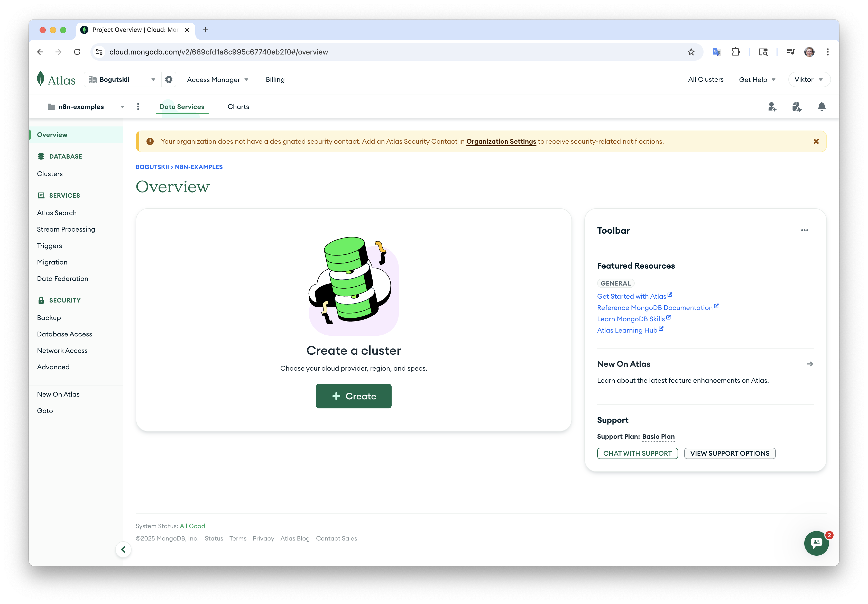Screen dimensions: 868x604
Task: Select Network Access in the sidebar
Action: [62, 351]
